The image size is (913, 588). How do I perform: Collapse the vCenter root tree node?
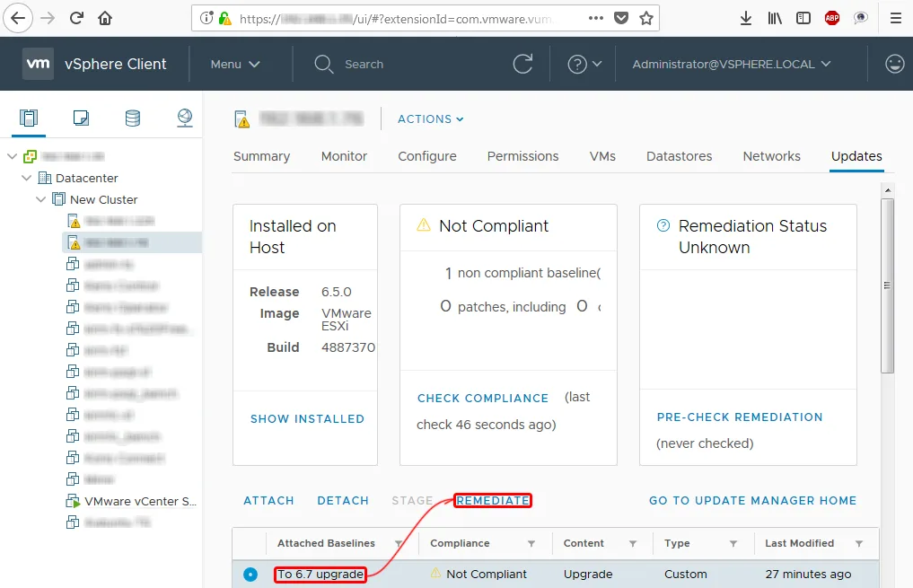pos(12,156)
